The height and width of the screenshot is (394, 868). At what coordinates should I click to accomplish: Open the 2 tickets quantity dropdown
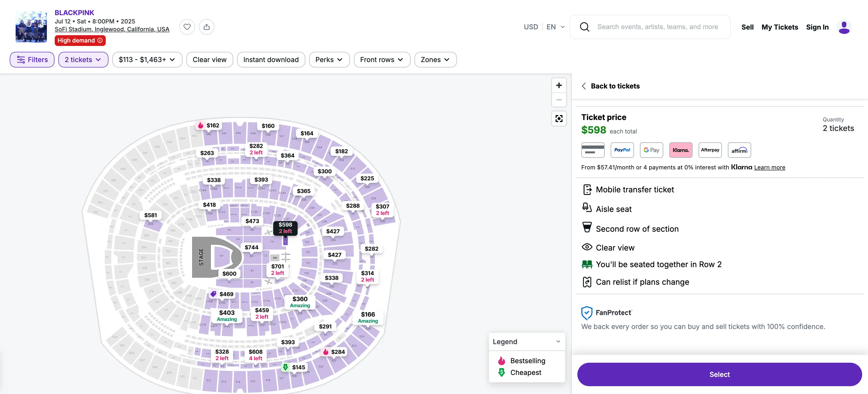point(83,60)
